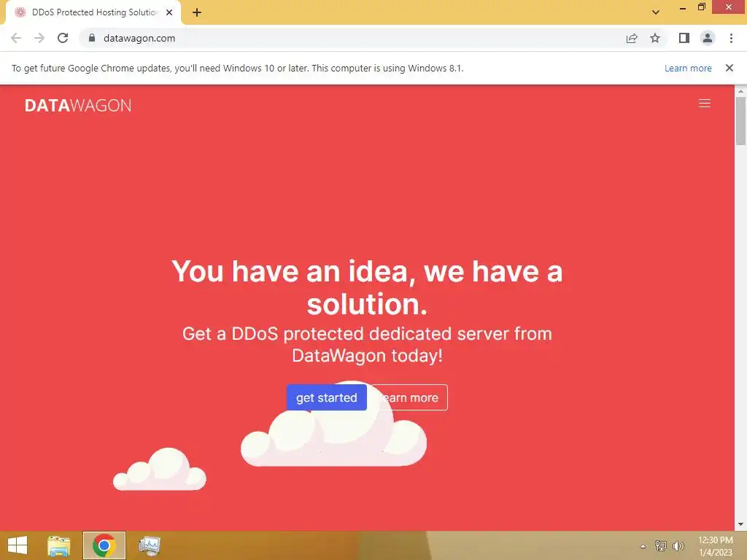Open Learn more link in update notice

[x=688, y=68]
